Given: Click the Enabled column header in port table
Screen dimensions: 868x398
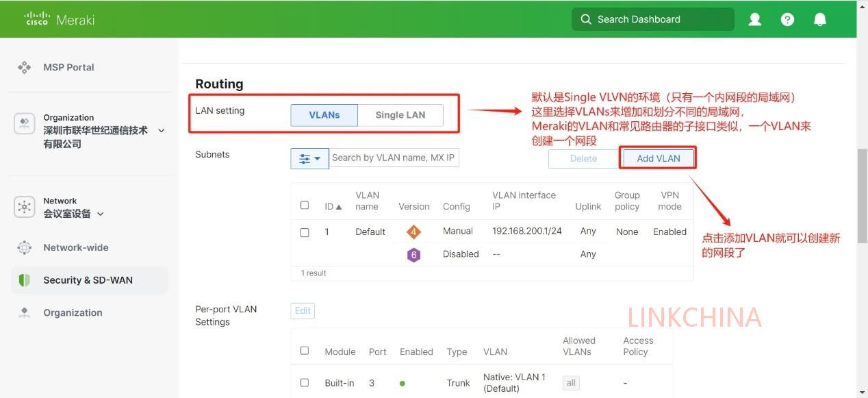Looking at the screenshot, I should pyautogui.click(x=416, y=351).
